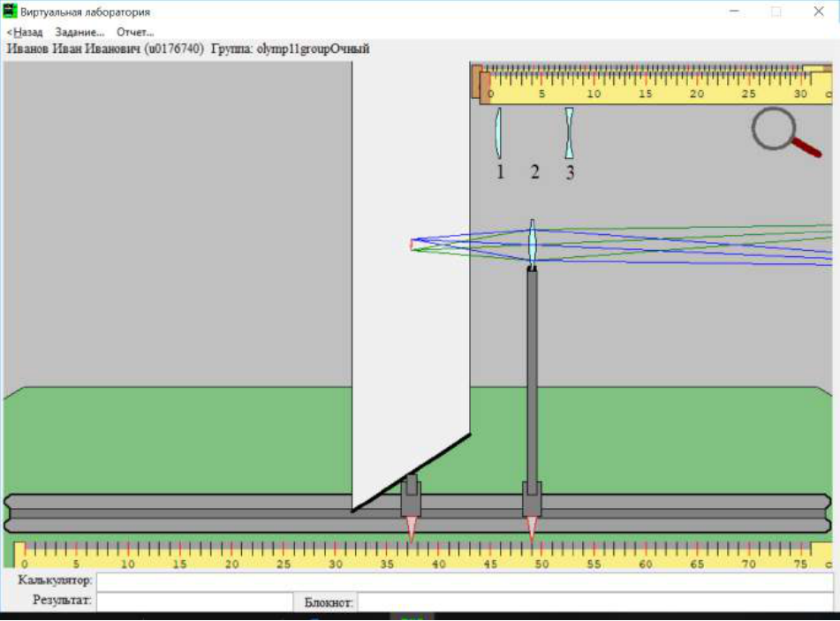
Task: Click the Виртуальная лаборатория window title
Action: pos(85,11)
